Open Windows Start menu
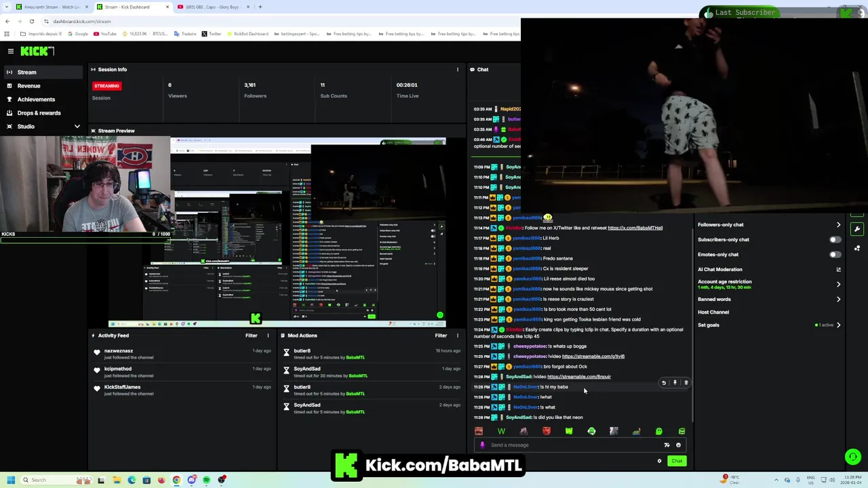Image resolution: width=868 pixels, height=488 pixels. [10, 480]
